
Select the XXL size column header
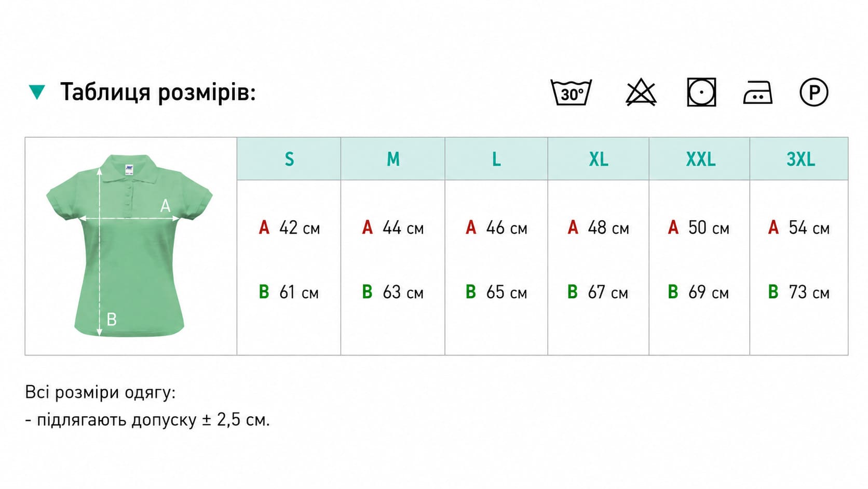point(700,159)
